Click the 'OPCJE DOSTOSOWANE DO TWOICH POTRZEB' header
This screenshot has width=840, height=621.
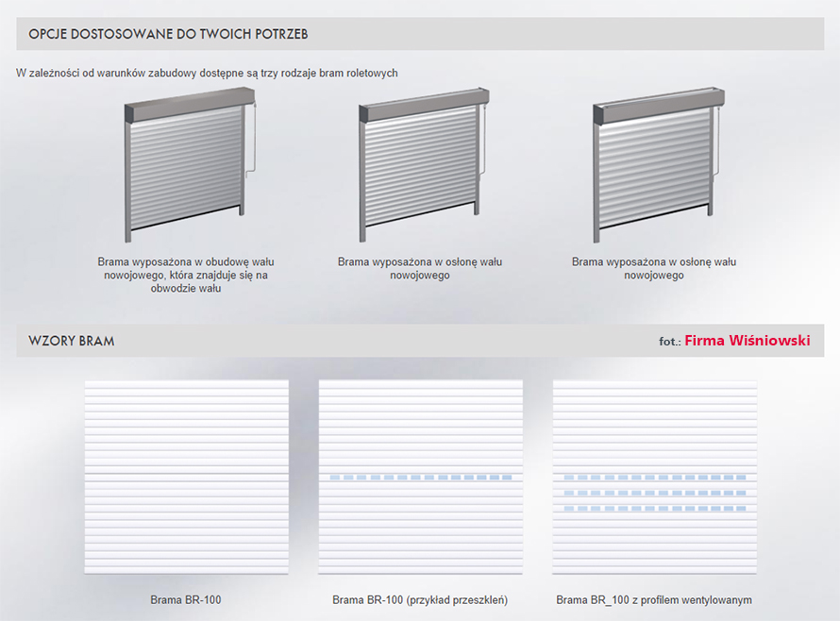point(168,34)
